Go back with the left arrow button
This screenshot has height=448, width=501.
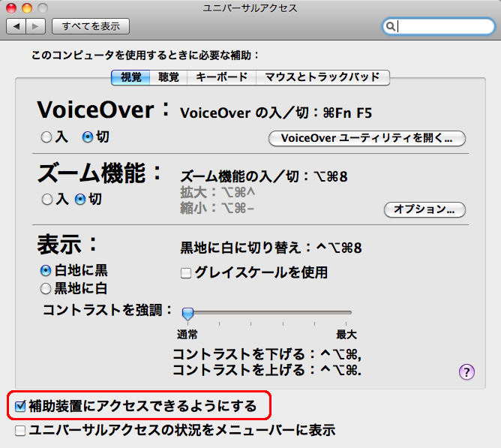16,26
